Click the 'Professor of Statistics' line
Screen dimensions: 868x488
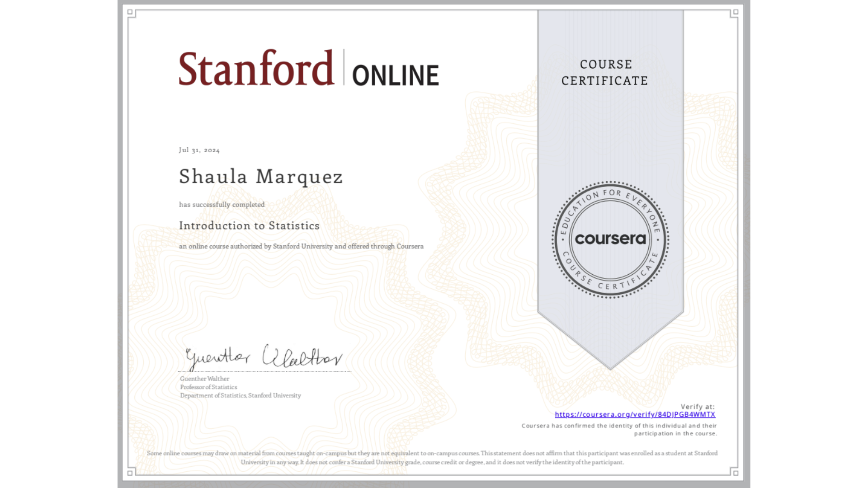(208, 387)
